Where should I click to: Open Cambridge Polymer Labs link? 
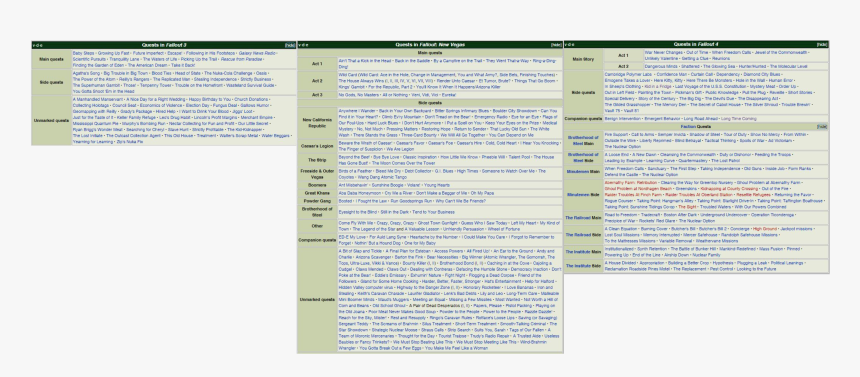(629, 74)
